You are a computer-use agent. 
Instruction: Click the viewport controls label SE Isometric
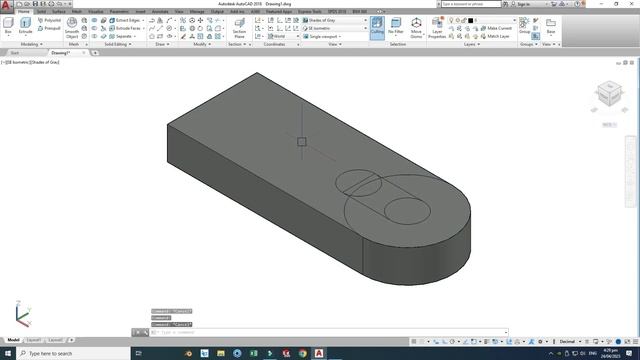point(18,62)
